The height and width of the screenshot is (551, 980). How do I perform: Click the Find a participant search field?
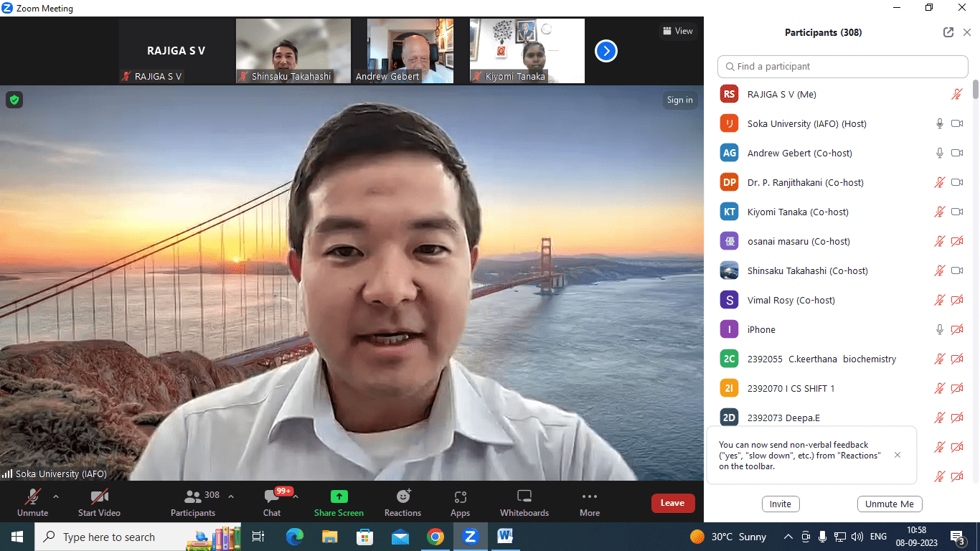pos(843,66)
